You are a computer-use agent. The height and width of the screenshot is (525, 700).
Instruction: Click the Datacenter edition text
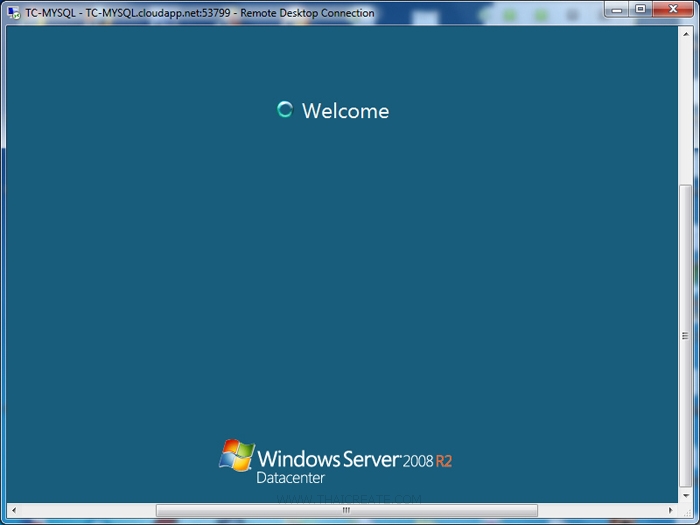click(291, 478)
